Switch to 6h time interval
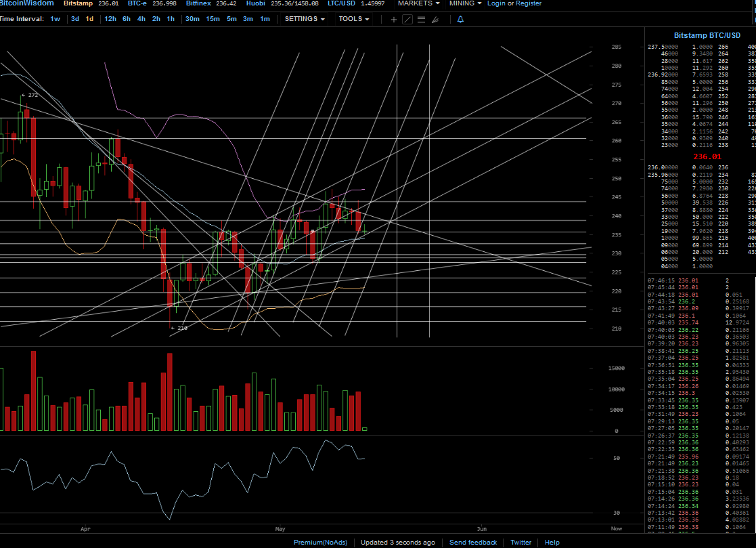The height and width of the screenshot is (548, 756). 127,19
